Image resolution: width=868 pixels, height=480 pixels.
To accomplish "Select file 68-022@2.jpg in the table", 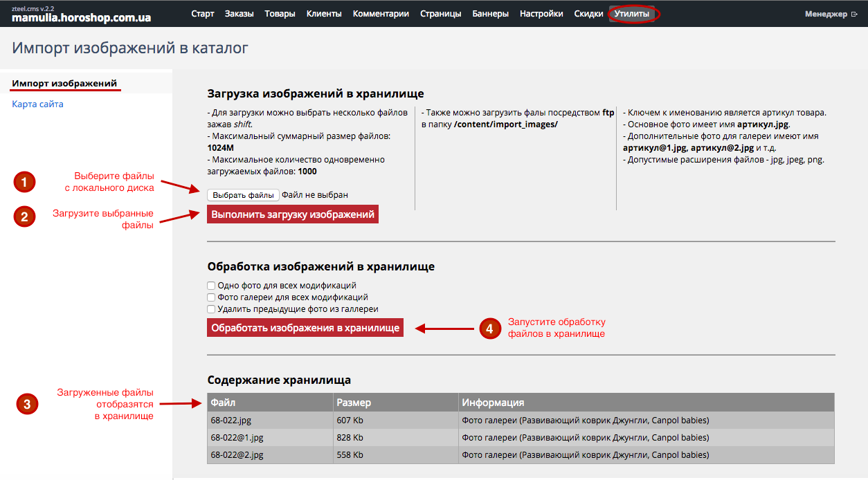I will [237, 455].
